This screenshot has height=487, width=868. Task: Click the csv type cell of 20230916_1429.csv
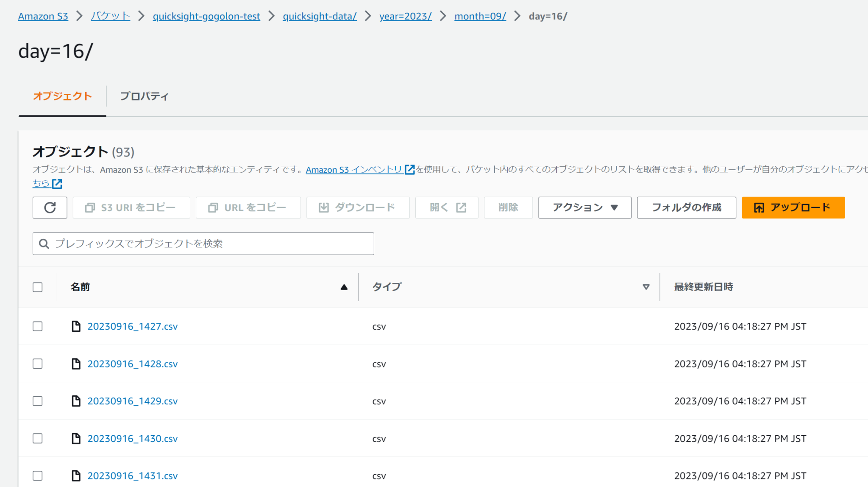point(379,401)
